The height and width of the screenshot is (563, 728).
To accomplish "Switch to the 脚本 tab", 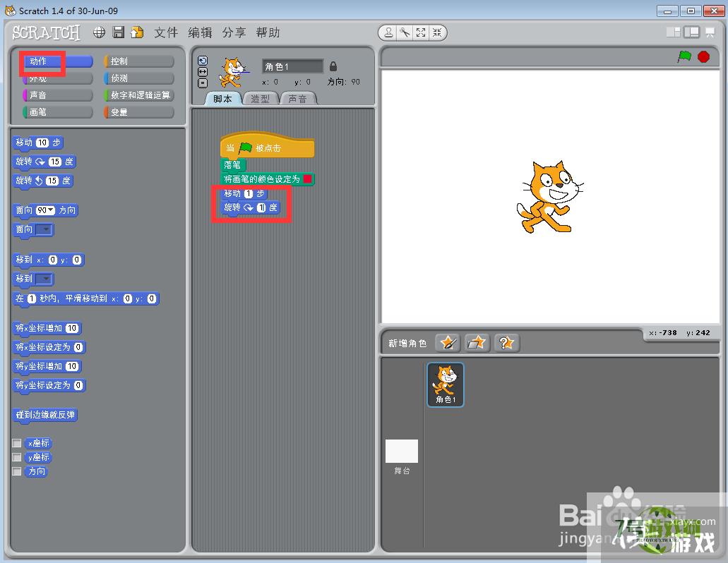I will click(x=223, y=99).
